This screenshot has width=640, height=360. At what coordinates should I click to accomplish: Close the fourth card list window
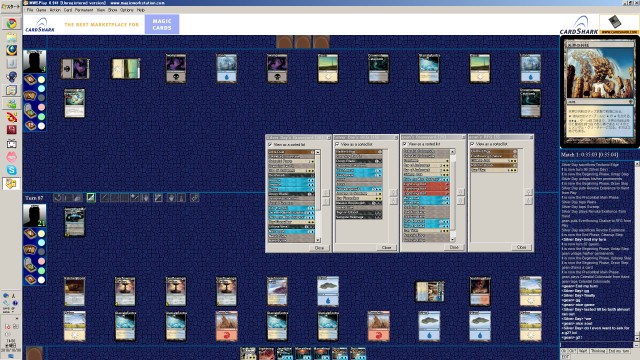521,247
